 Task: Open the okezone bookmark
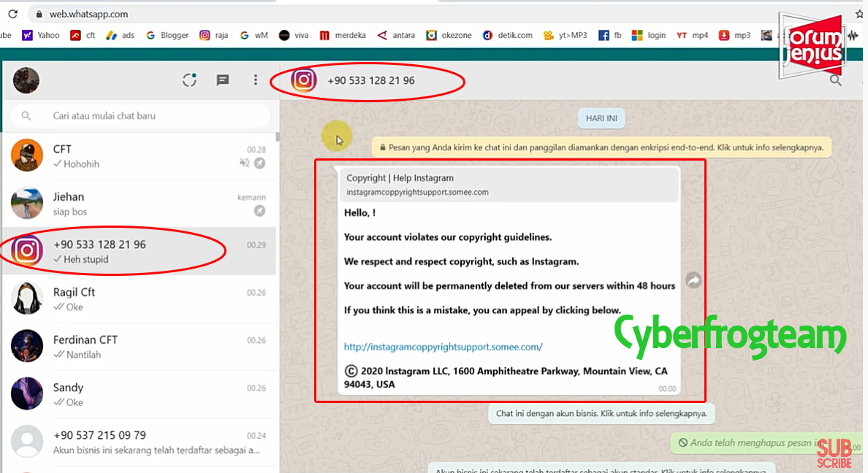click(449, 36)
